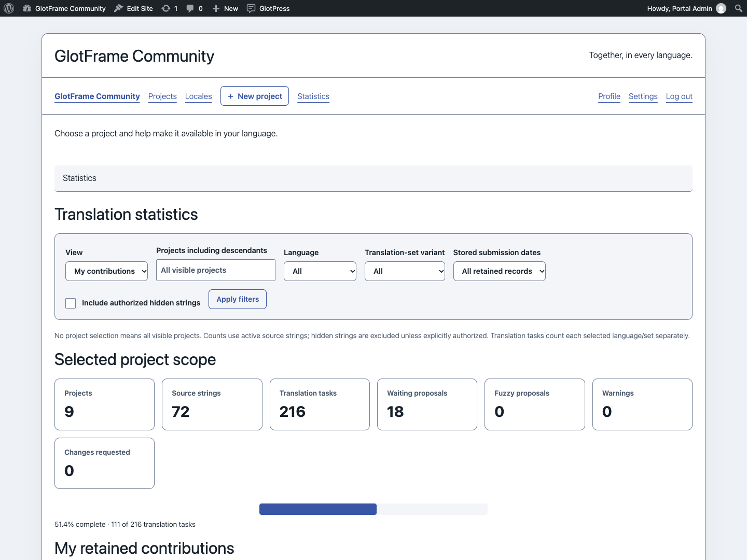
Task: Click the tagline Together, in every language
Action: 641,55
